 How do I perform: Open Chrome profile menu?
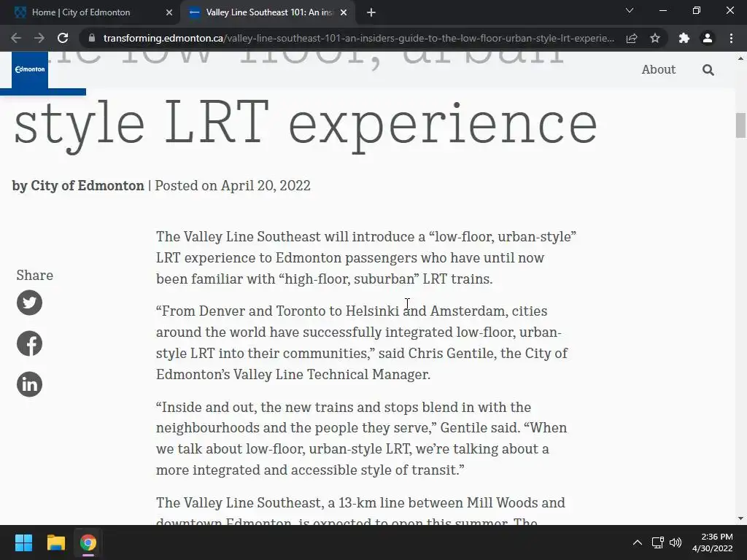(x=708, y=38)
